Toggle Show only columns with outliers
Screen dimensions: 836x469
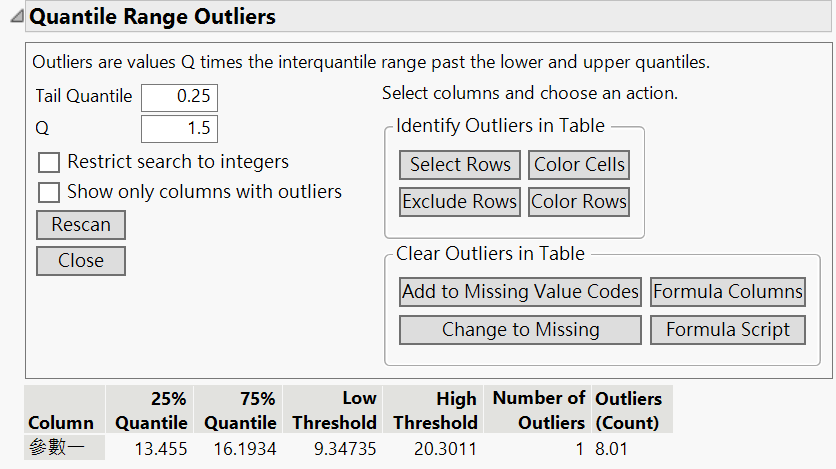point(48,192)
